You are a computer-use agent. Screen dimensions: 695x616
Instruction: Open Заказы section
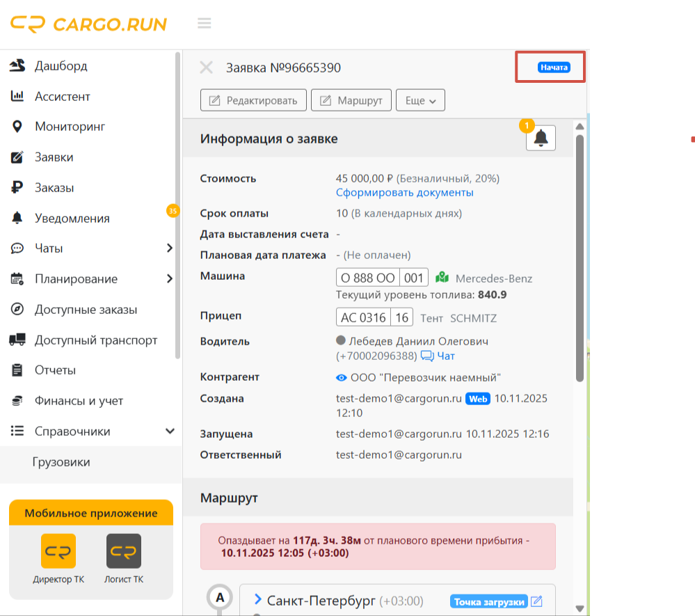pyautogui.click(x=54, y=188)
